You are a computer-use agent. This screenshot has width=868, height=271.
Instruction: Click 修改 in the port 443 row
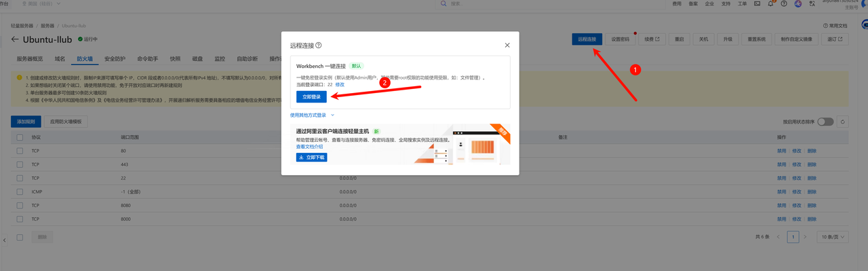pyautogui.click(x=797, y=164)
